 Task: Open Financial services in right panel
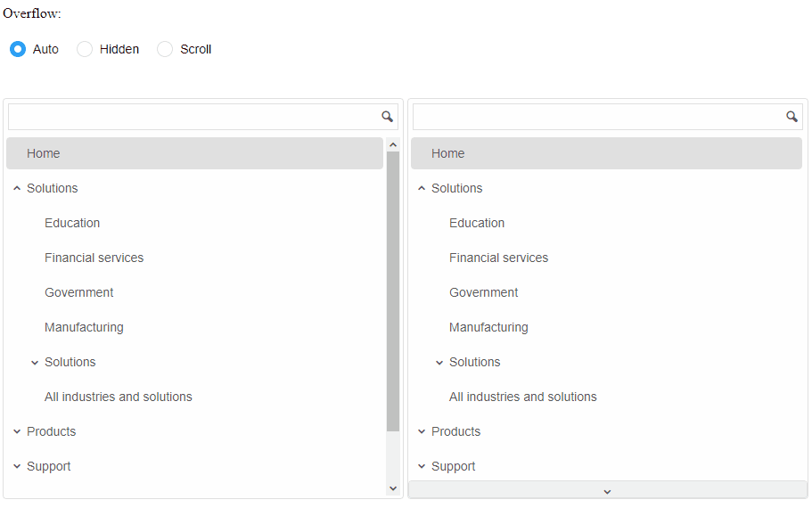498,258
